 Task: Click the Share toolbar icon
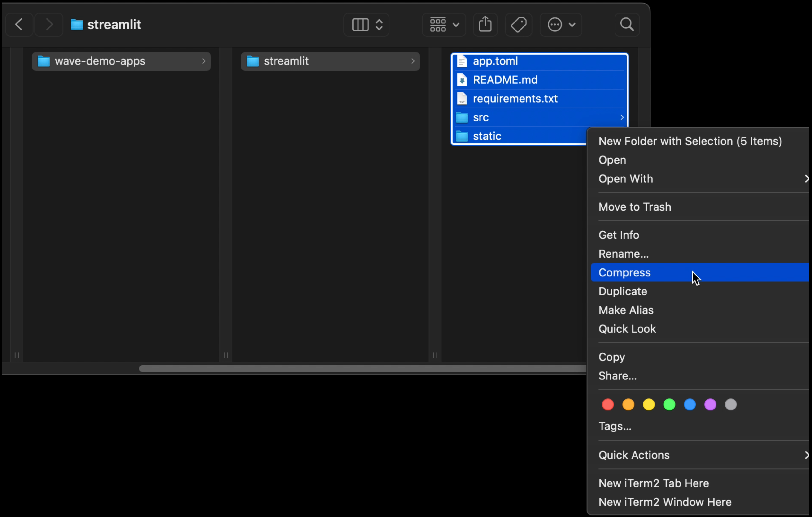pyautogui.click(x=485, y=25)
